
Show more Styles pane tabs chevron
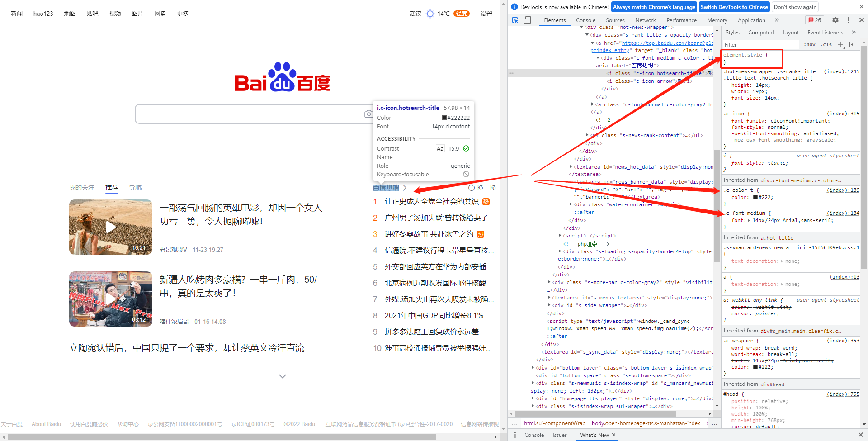[854, 32]
